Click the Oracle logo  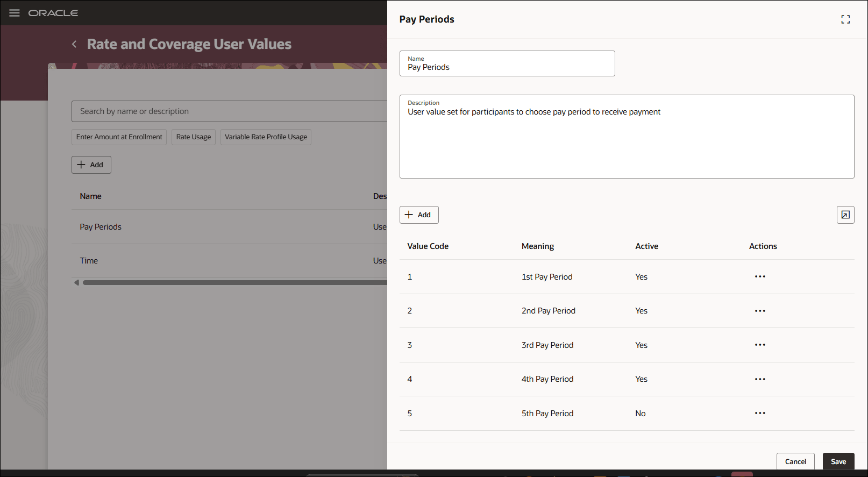click(x=53, y=13)
